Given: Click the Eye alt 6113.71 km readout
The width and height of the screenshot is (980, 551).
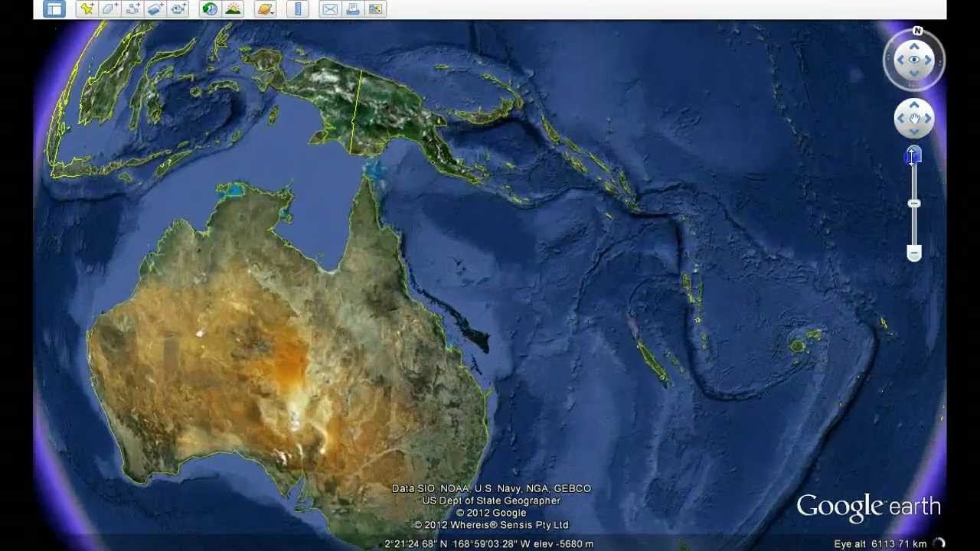Looking at the screenshot, I should (x=880, y=544).
